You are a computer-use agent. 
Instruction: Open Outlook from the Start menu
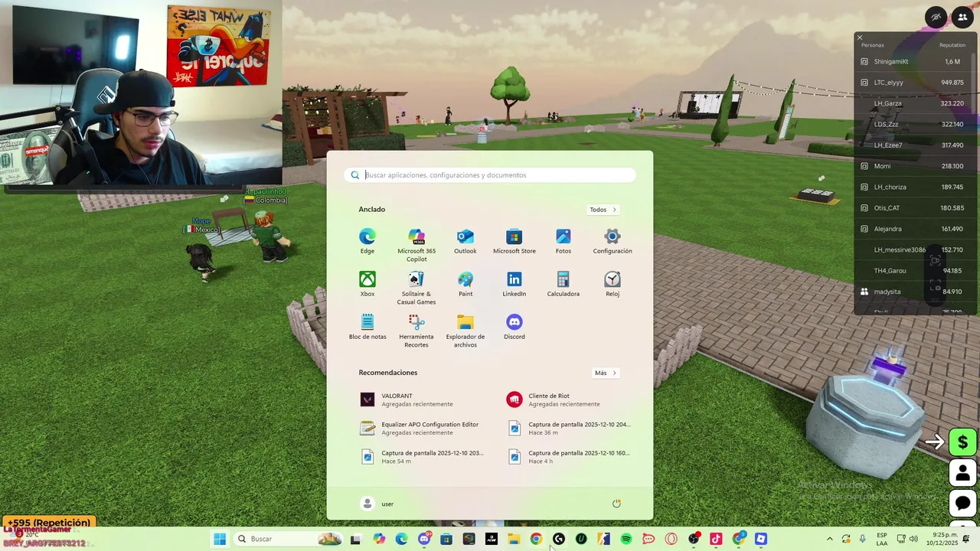(x=465, y=240)
